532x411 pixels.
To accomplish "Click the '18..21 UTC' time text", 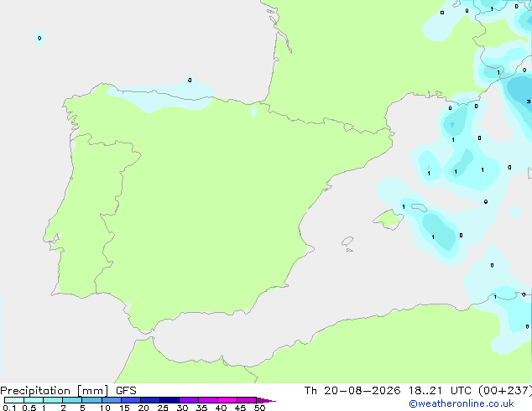I will coord(440,391).
